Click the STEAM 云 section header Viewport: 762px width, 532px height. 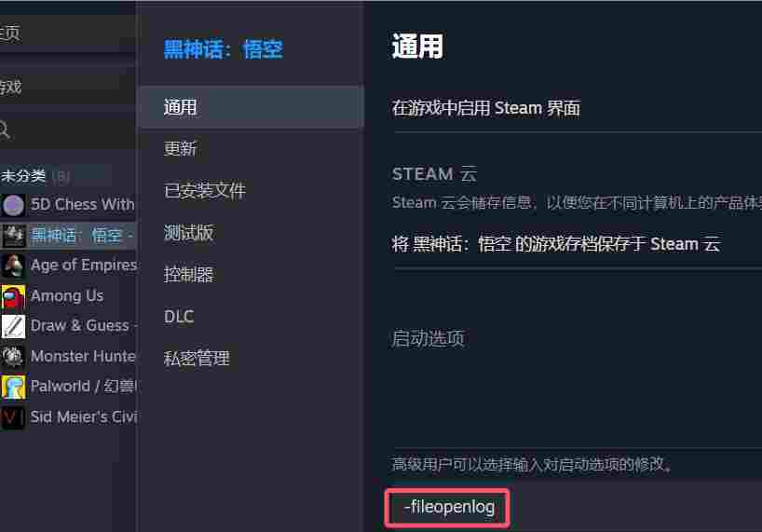pyautogui.click(x=434, y=174)
